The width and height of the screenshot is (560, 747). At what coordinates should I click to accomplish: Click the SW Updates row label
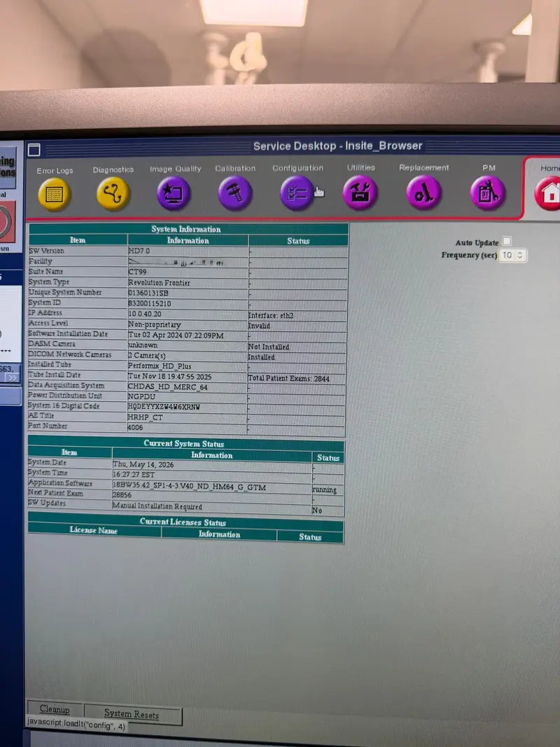tap(47, 503)
